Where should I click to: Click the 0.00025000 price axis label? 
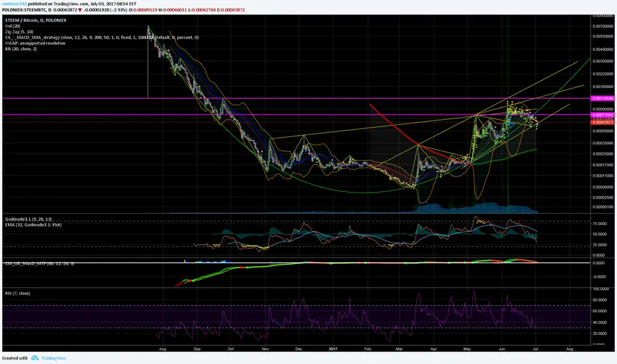tap(603, 154)
